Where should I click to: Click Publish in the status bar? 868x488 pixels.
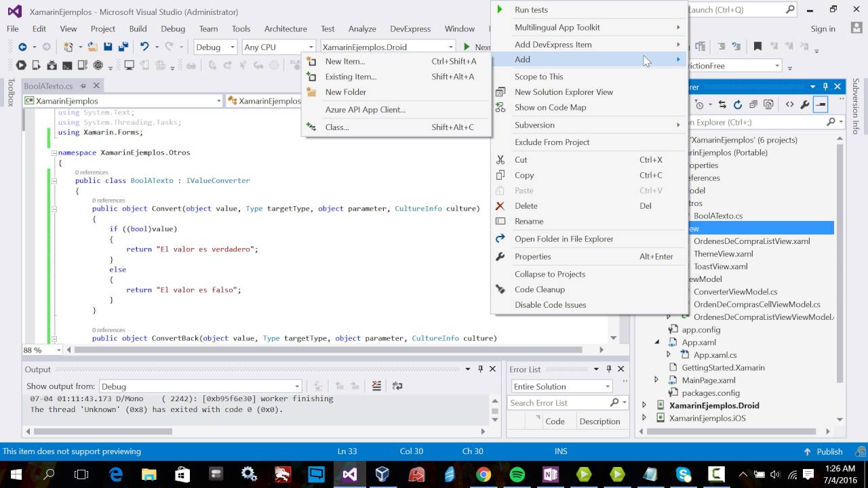click(829, 451)
